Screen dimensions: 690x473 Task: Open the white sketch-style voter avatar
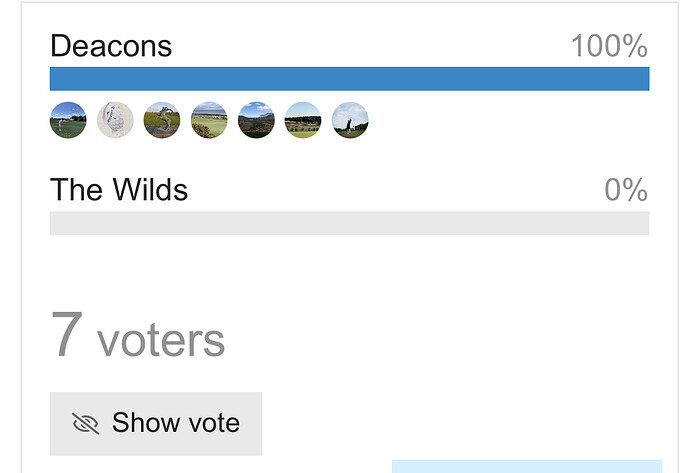point(115,120)
